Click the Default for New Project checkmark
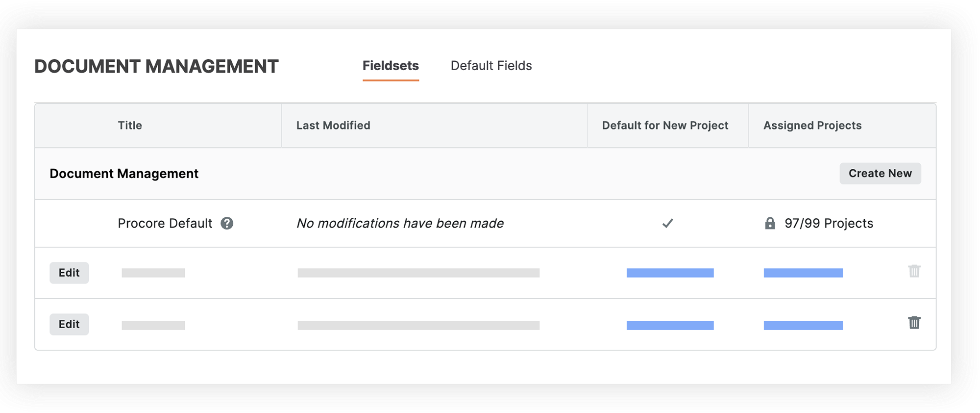Viewport: 980px width, 413px height. [667, 224]
